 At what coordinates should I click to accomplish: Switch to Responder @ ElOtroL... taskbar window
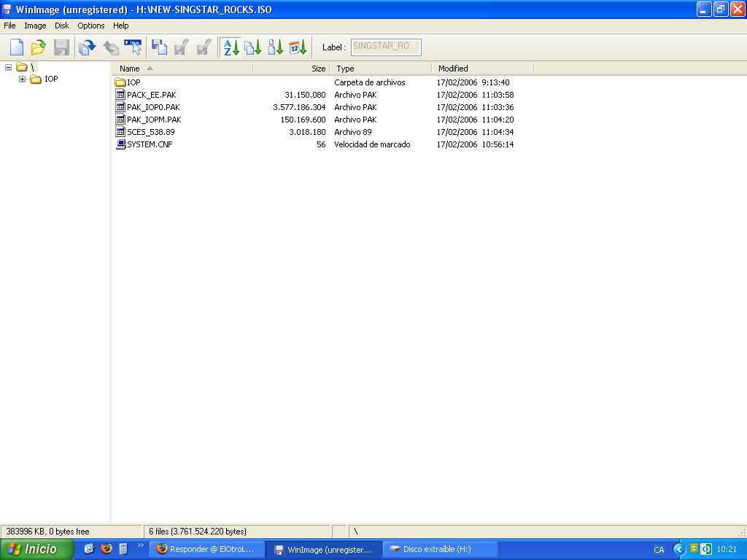click(x=206, y=549)
